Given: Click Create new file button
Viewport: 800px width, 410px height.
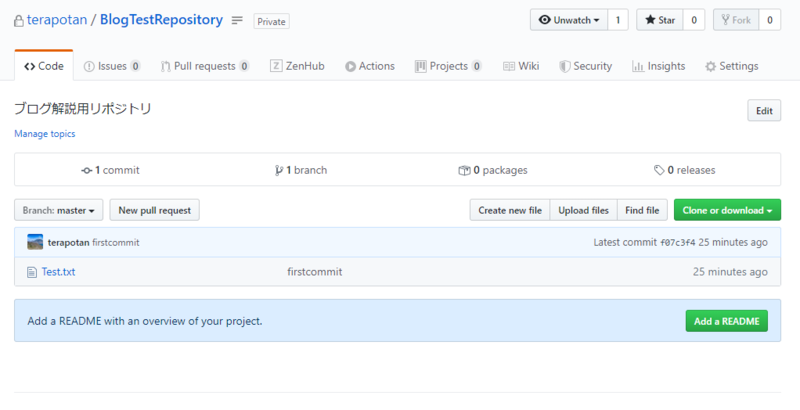Looking at the screenshot, I should click(510, 210).
